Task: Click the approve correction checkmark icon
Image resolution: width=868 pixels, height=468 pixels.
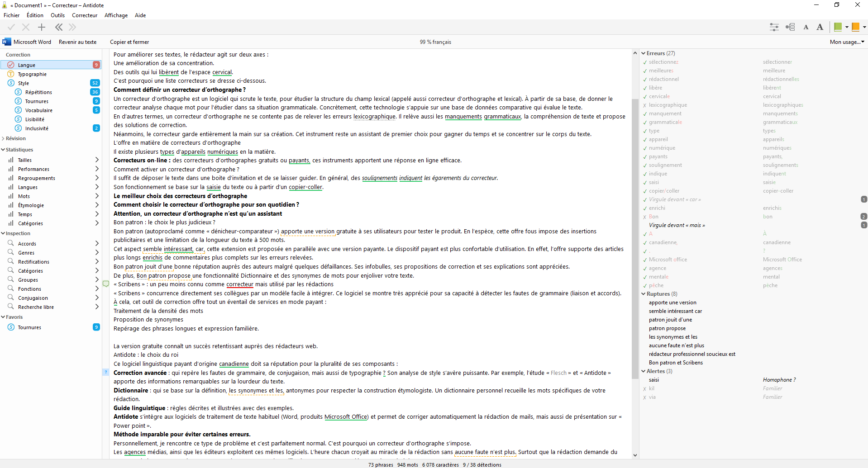Action: coord(11,27)
